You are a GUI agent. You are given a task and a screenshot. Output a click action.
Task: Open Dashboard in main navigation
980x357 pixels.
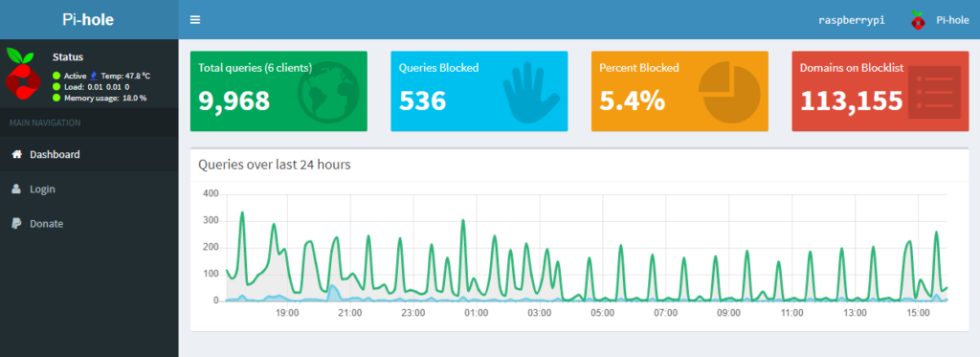pos(89,154)
